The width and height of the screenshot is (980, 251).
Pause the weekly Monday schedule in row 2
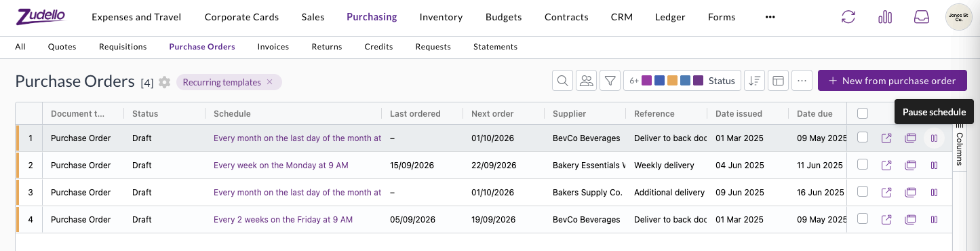[934, 165]
